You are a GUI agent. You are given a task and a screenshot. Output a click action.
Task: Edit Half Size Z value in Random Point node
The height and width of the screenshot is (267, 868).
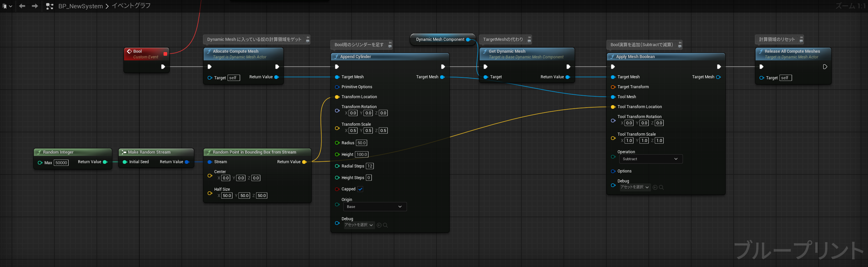point(262,196)
